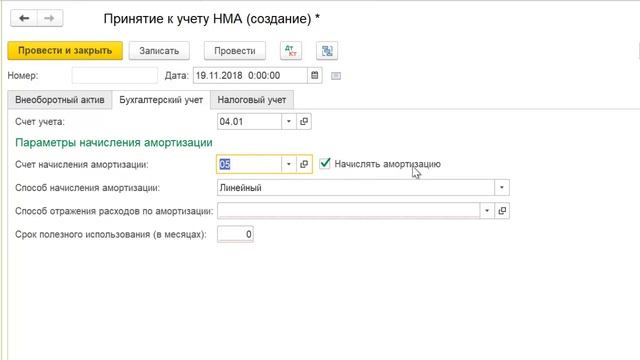The height and width of the screenshot is (360, 640).
Task: Click Записать button
Action: pyautogui.click(x=159, y=51)
